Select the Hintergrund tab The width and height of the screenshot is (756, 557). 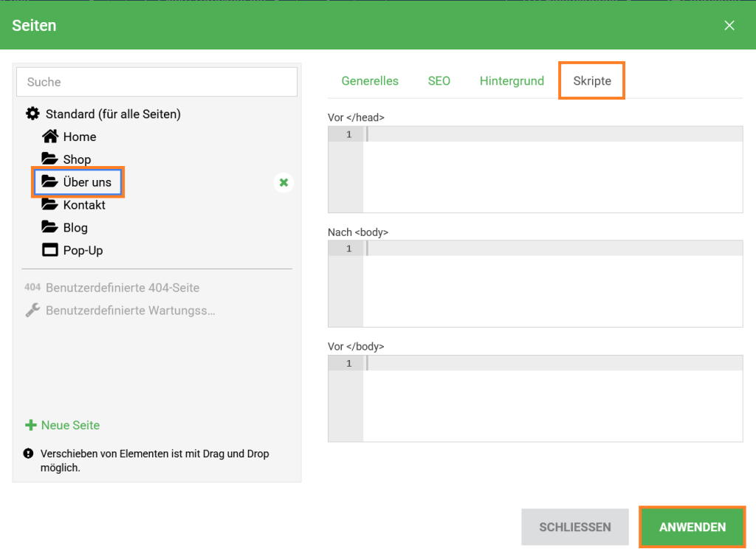(x=512, y=81)
